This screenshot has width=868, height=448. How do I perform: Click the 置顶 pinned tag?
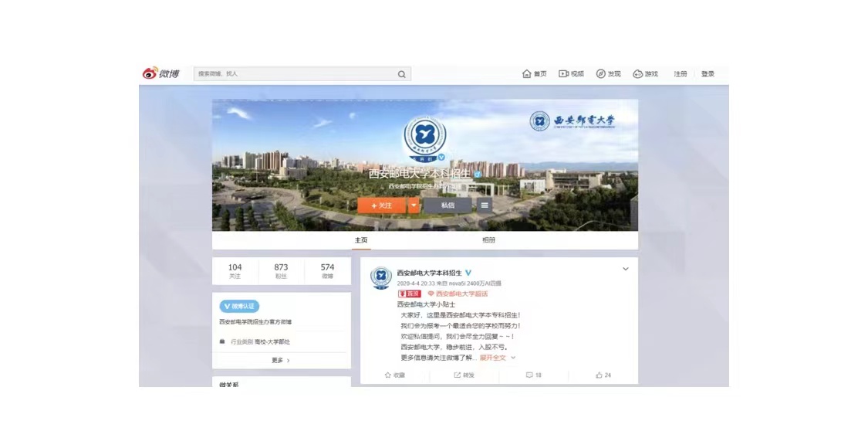pos(410,294)
